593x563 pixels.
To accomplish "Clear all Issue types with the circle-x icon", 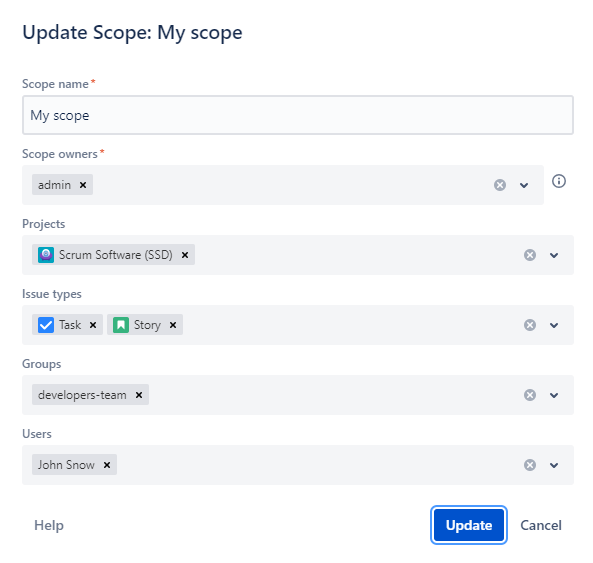I will click(x=530, y=325).
